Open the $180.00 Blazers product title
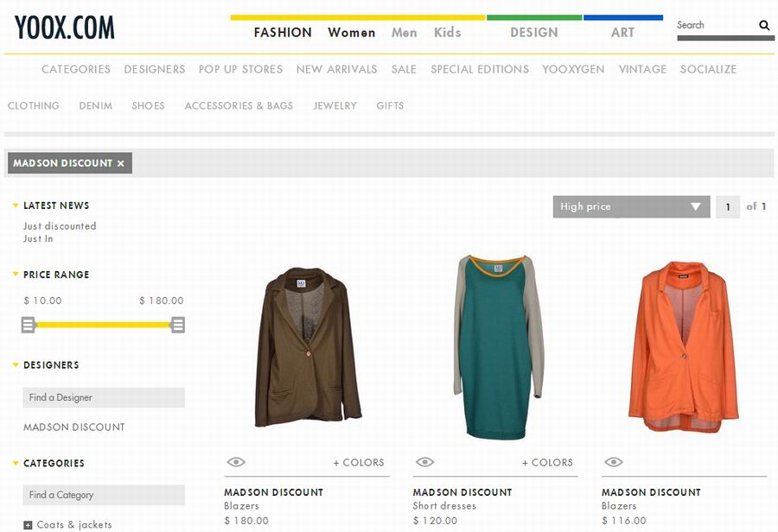 click(x=273, y=492)
